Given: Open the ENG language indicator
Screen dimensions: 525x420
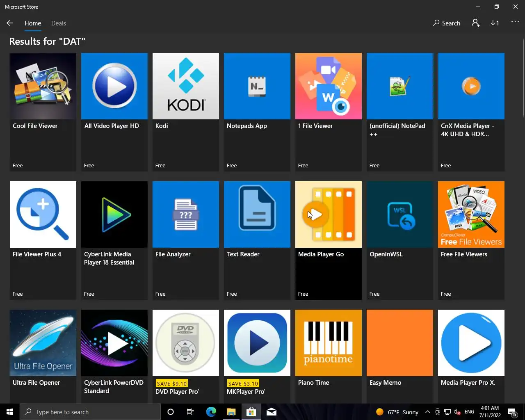Looking at the screenshot, I should click(470, 412).
